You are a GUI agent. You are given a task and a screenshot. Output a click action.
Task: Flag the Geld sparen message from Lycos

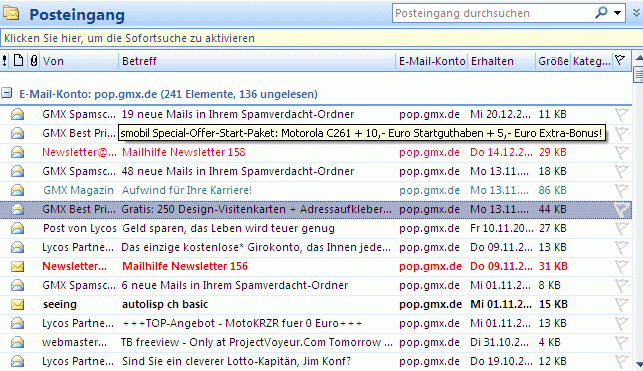(x=621, y=228)
